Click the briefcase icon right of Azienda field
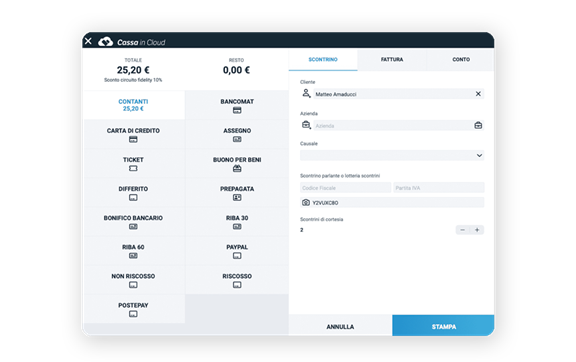576x362 pixels. tap(478, 126)
